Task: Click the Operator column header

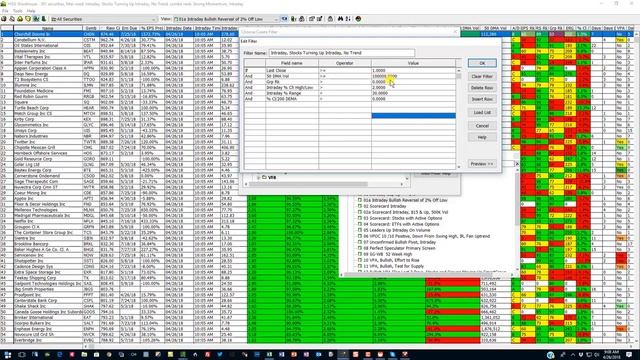Action: 345,63
